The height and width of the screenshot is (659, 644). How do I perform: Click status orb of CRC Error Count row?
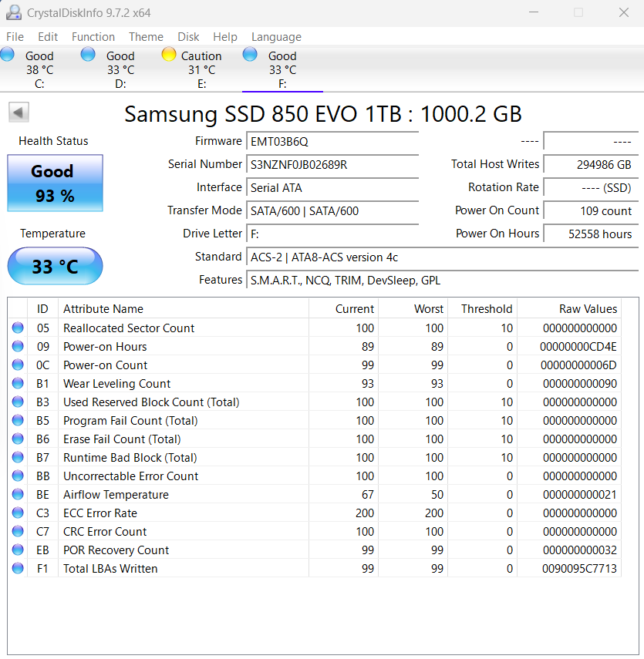coord(18,531)
